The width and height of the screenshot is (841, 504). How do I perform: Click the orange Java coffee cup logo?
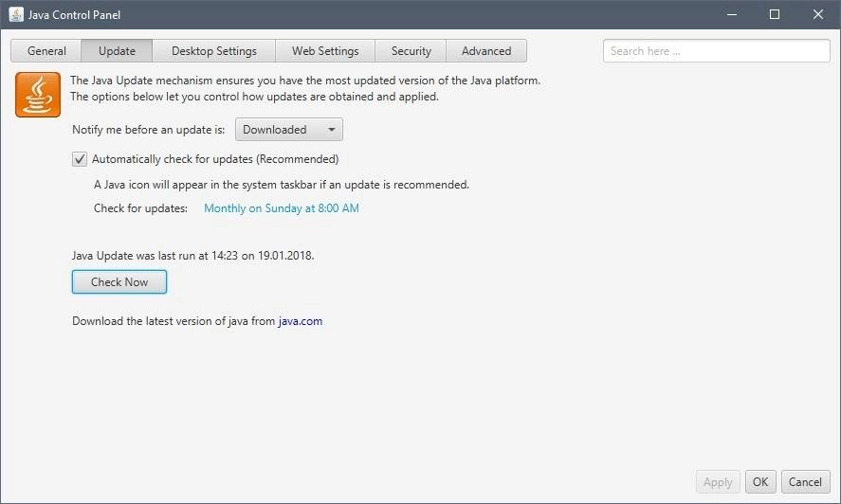coord(38,95)
